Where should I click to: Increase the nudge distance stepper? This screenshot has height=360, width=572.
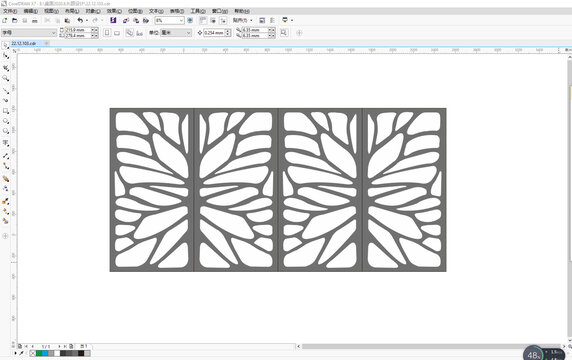[228, 31]
